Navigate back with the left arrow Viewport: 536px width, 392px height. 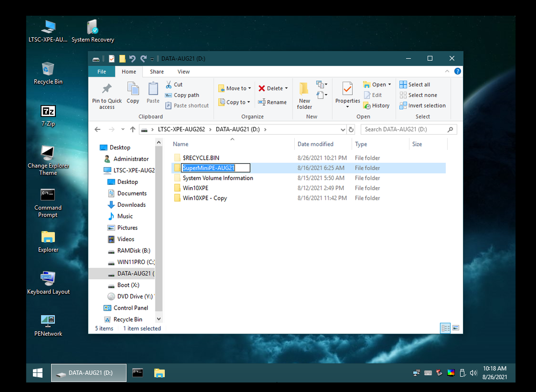click(x=98, y=129)
